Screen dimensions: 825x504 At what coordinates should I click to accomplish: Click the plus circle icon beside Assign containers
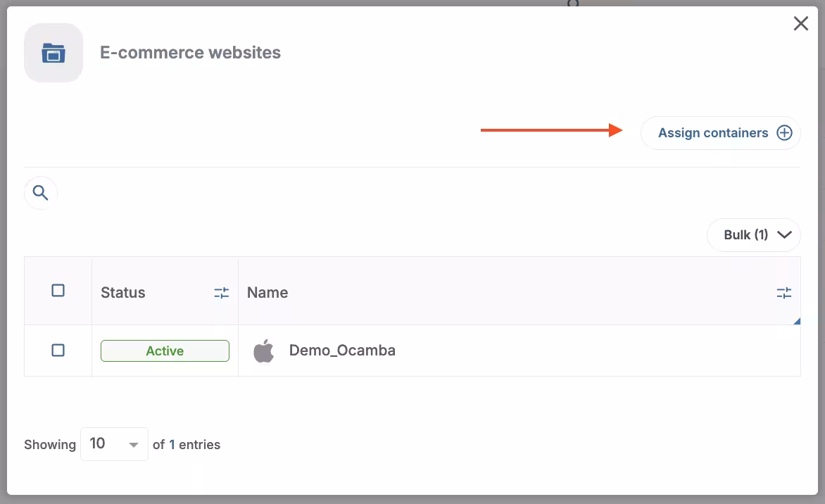pyautogui.click(x=784, y=133)
